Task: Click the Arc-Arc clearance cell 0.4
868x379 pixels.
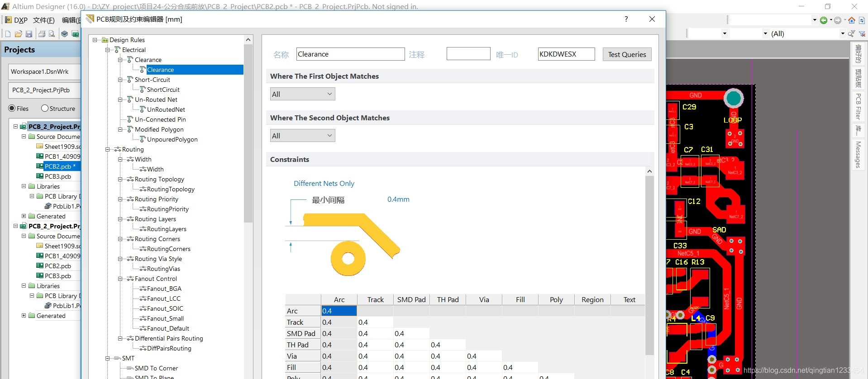Action: coord(339,311)
